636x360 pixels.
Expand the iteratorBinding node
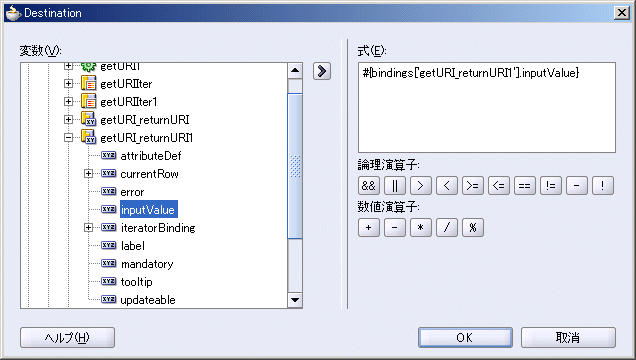coord(88,227)
